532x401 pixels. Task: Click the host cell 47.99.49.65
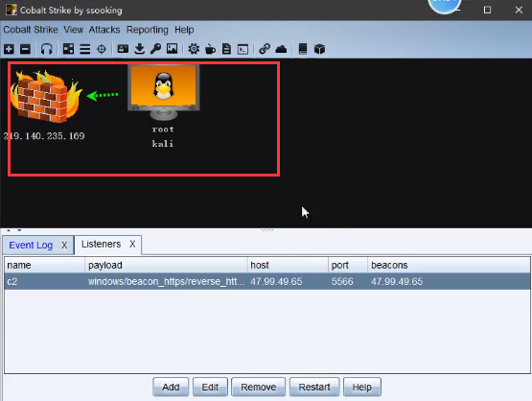[288, 281]
